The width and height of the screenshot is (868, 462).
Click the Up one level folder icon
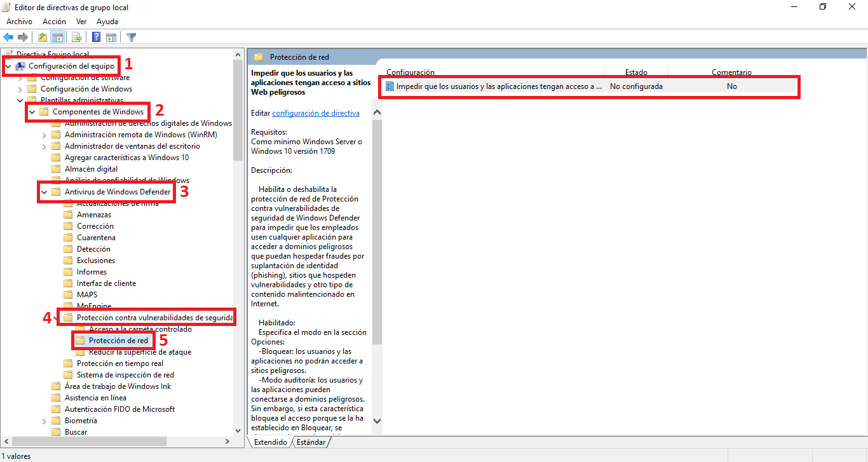(x=43, y=37)
